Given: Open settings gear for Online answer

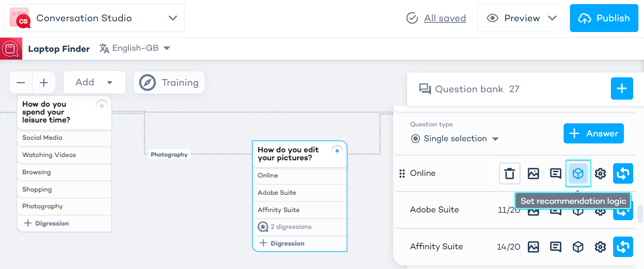Looking at the screenshot, I should point(600,174).
